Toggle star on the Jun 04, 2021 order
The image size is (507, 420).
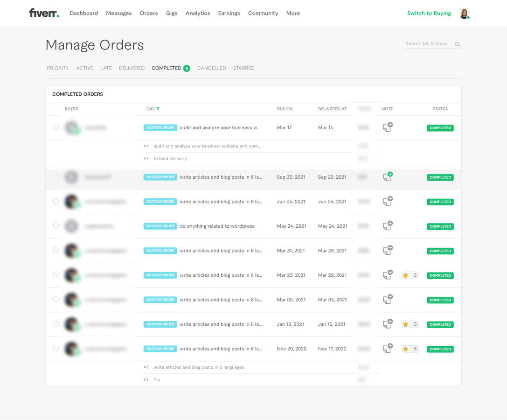[56, 201]
